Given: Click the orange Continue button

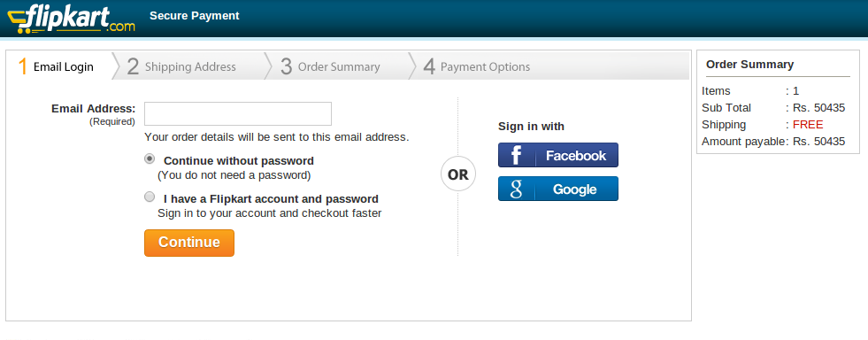Looking at the screenshot, I should [189, 243].
